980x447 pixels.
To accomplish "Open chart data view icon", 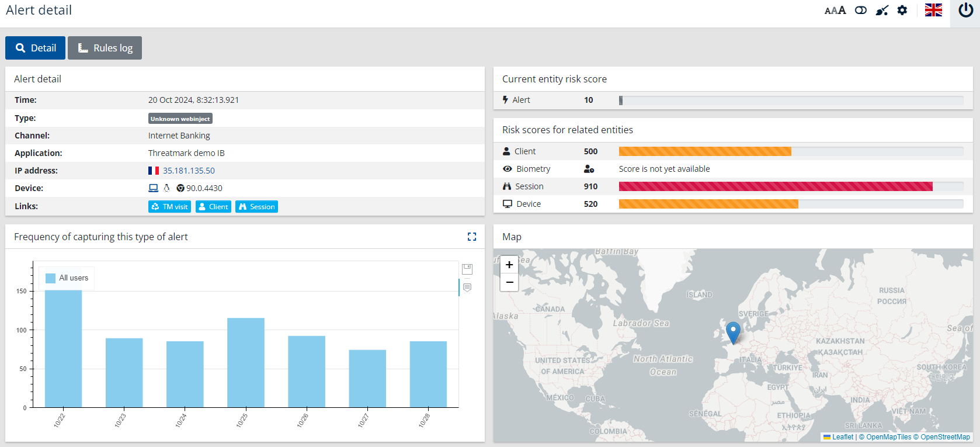I will pyautogui.click(x=467, y=287).
